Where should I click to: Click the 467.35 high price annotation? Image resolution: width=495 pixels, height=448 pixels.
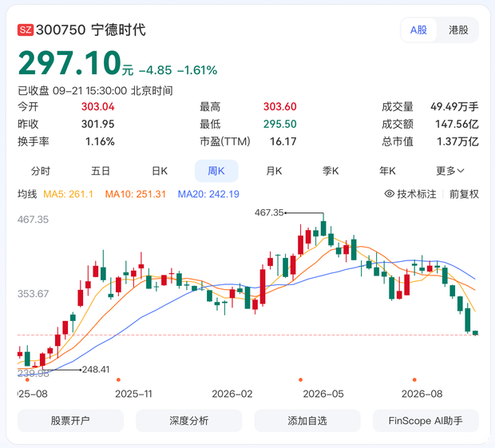tap(269, 212)
